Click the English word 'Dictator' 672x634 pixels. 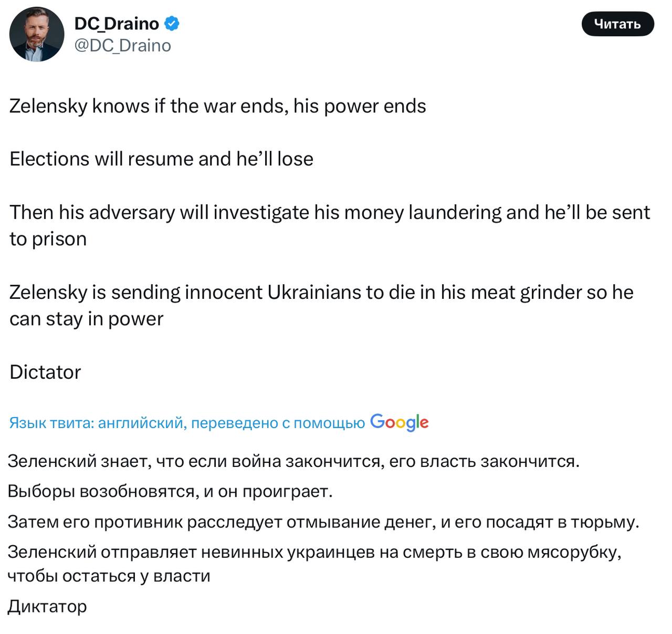[45, 372]
